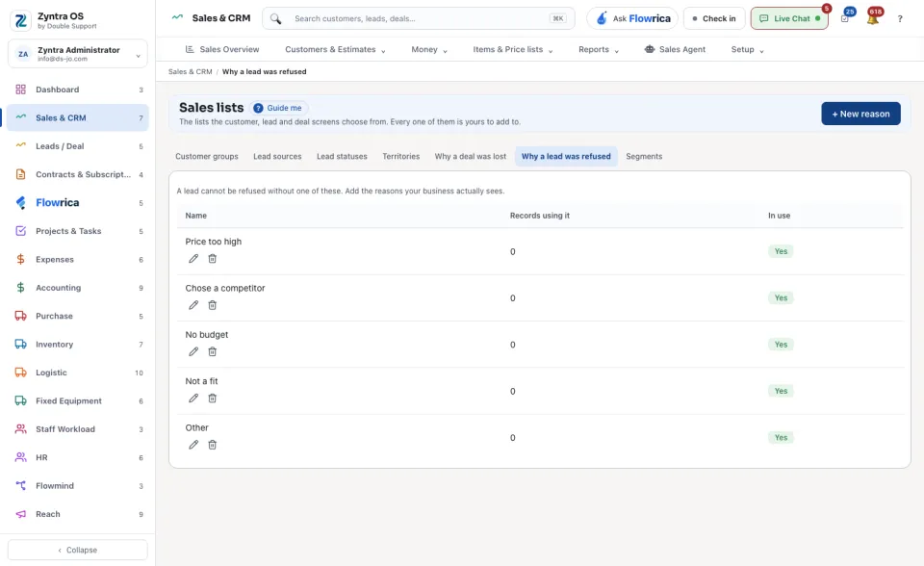Edit the 'No budget' reason pencil icon
The image size is (924, 566).
[193, 352]
